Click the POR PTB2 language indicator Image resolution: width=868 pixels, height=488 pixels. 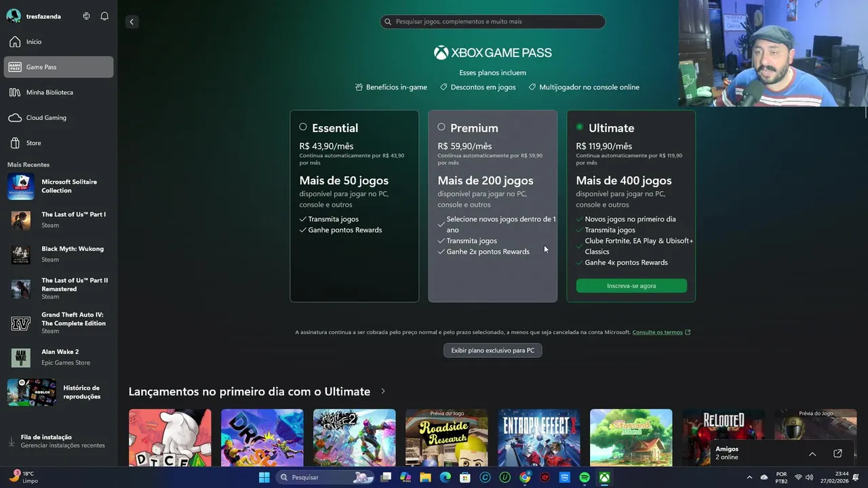point(781,477)
